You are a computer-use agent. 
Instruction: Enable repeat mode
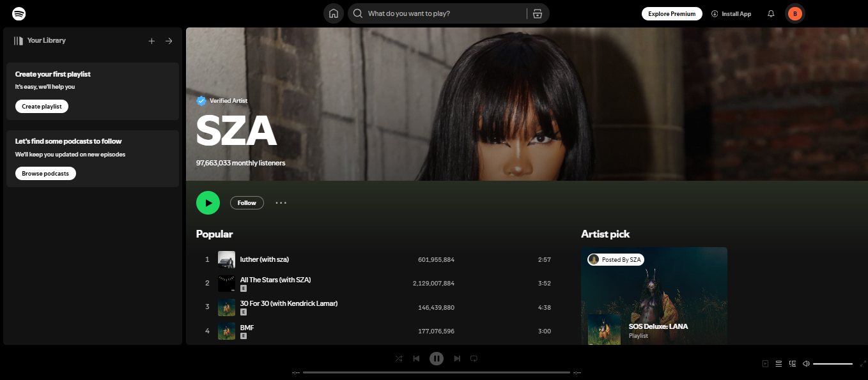(474, 358)
